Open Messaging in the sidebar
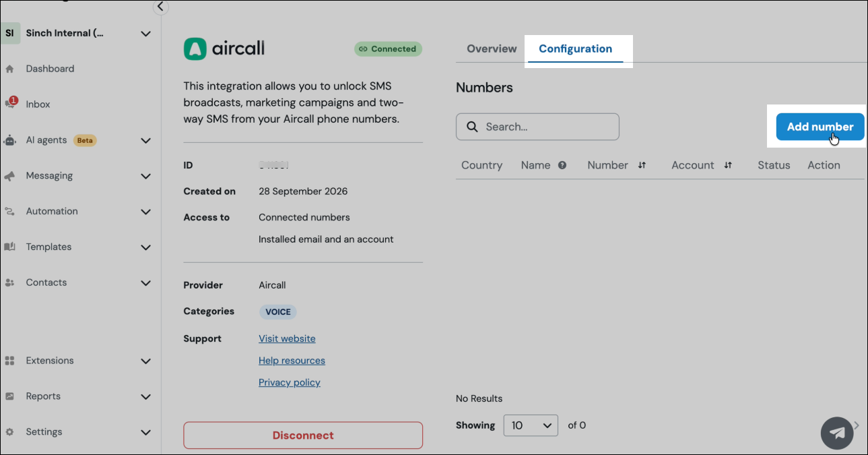The image size is (868, 455). (x=49, y=176)
